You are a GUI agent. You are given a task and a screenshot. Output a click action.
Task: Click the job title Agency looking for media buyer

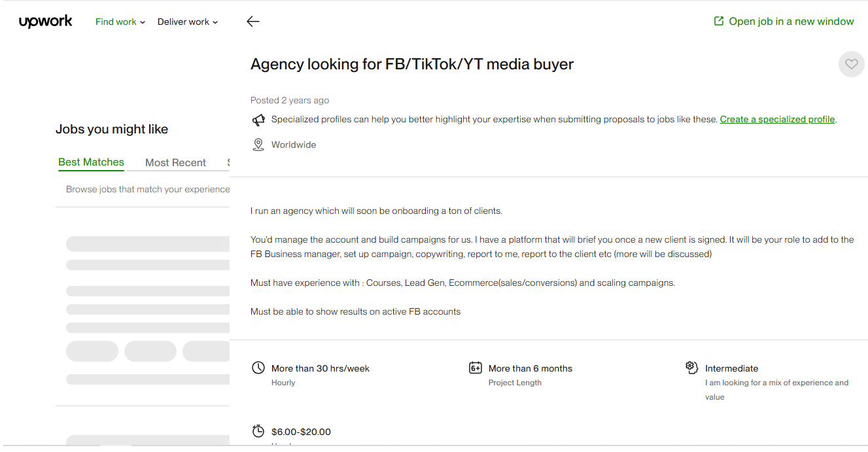(412, 64)
